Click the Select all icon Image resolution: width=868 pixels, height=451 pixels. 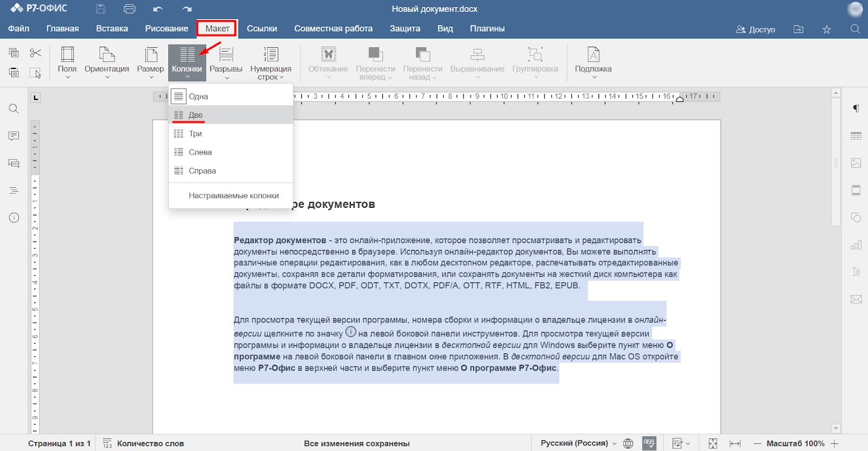pos(35,73)
